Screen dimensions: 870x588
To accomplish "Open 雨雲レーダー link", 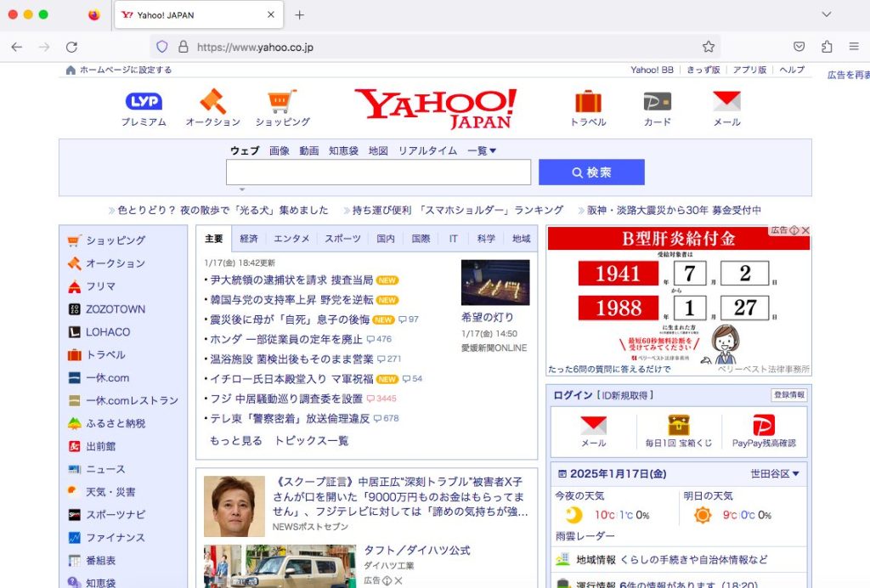I will pyautogui.click(x=585, y=536).
